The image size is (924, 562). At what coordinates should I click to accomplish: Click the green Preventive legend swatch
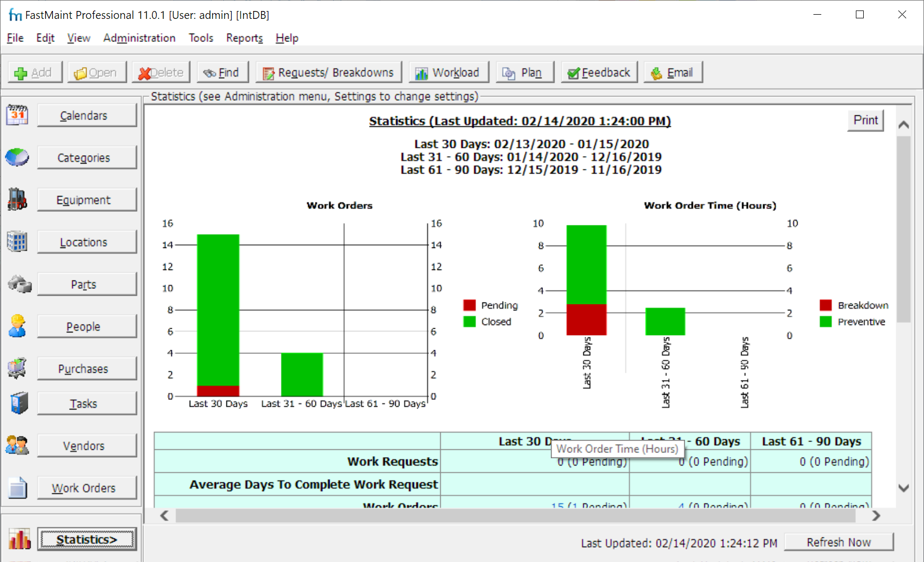coord(825,321)
